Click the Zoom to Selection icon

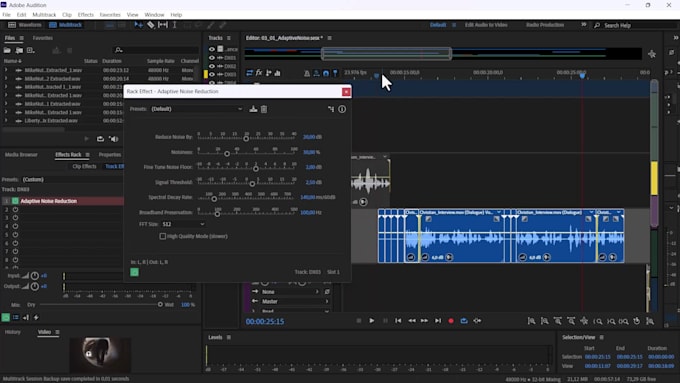coord(624,321)
